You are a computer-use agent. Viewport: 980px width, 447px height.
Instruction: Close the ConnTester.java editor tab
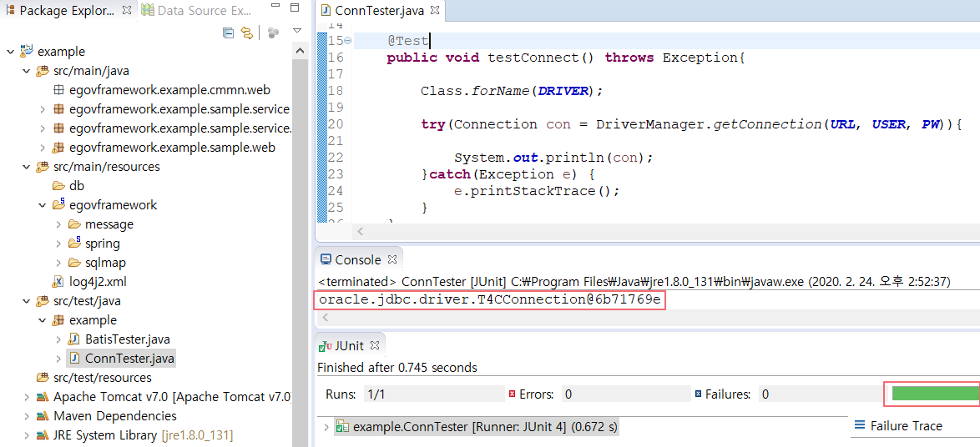tap(436, 11)
